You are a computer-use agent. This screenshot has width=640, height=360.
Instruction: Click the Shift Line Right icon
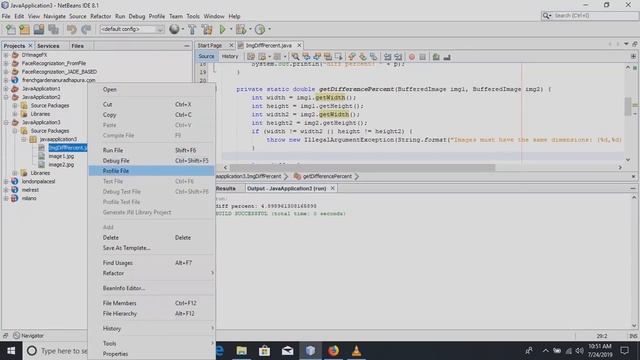[398, 57]
